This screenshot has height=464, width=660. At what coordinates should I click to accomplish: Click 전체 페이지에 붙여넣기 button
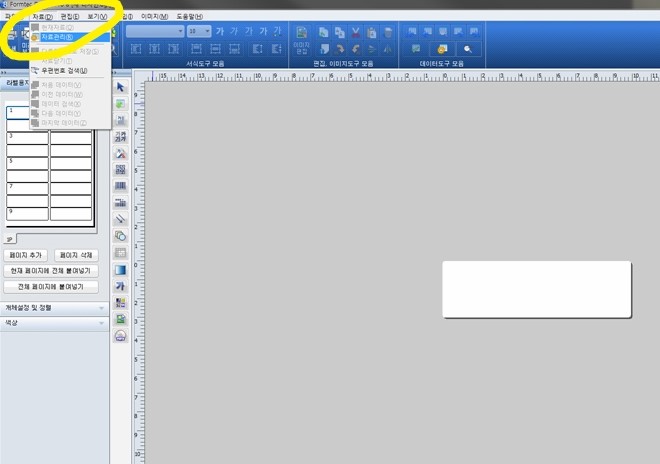point(51,286)
